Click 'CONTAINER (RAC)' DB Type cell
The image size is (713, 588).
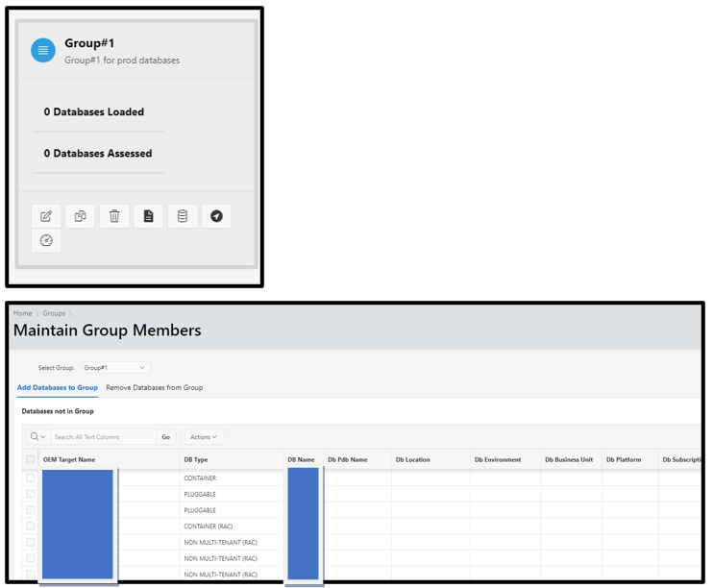click(x=209, y=527)
